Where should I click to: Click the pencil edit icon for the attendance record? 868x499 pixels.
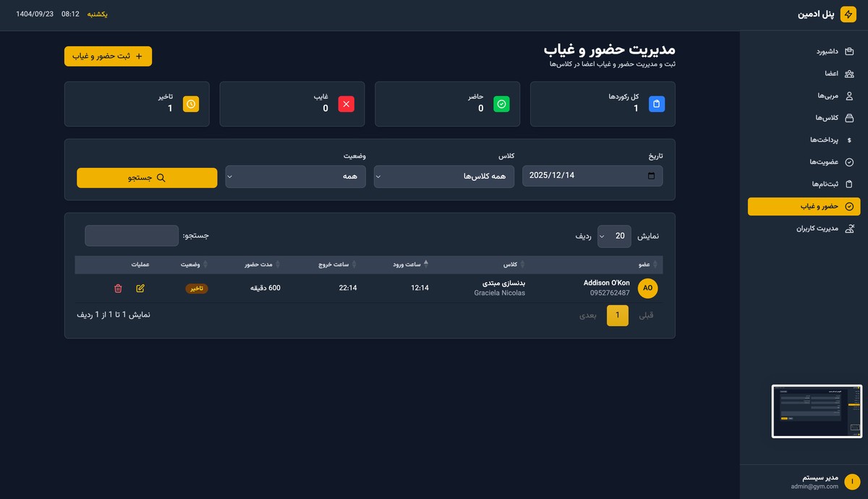pos(140,289)
